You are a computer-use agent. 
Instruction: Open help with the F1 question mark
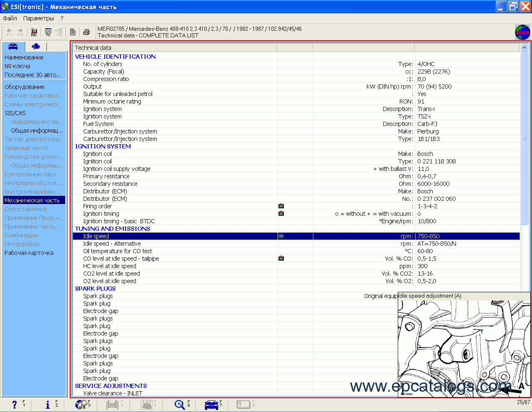(15, 405)
